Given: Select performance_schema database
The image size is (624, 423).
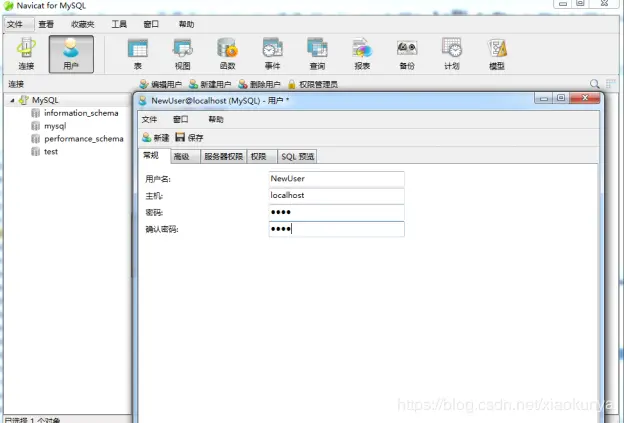Looking at the screenshot, I should [84, 139].
